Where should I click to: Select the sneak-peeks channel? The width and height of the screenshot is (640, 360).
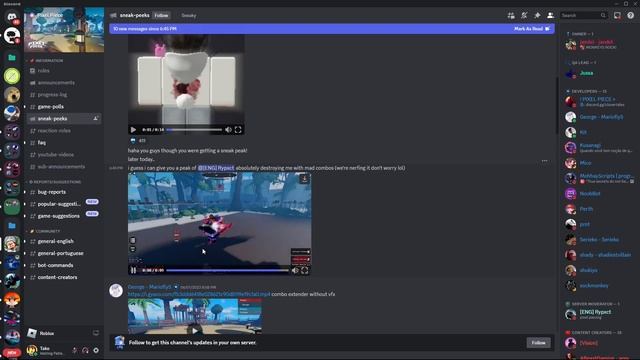pyautogui.click(x=64, y=118)
